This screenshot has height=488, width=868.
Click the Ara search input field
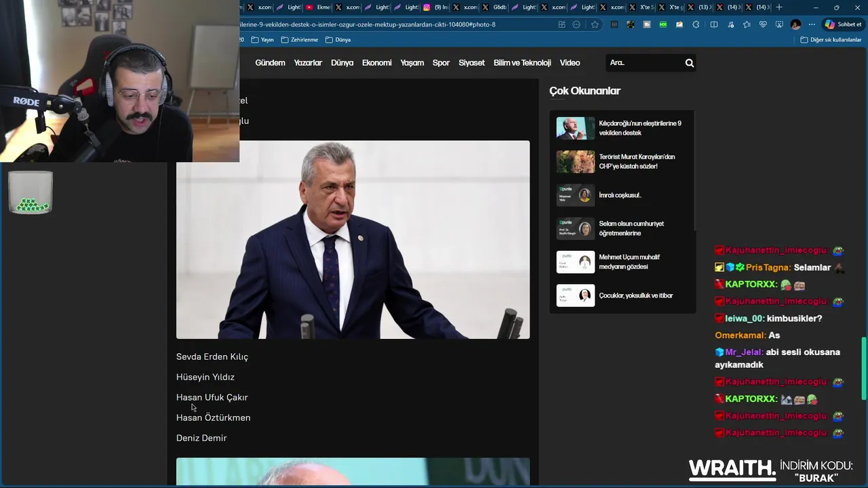pos(644,63)
